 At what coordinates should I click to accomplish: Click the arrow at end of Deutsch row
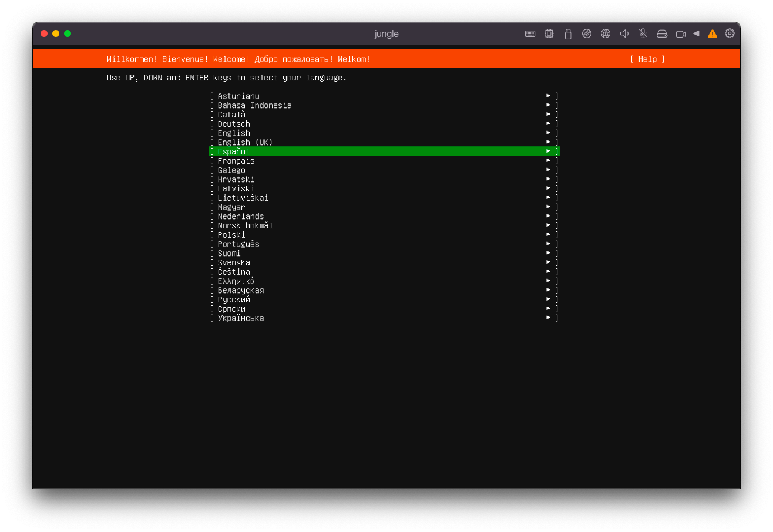point(548,123)
